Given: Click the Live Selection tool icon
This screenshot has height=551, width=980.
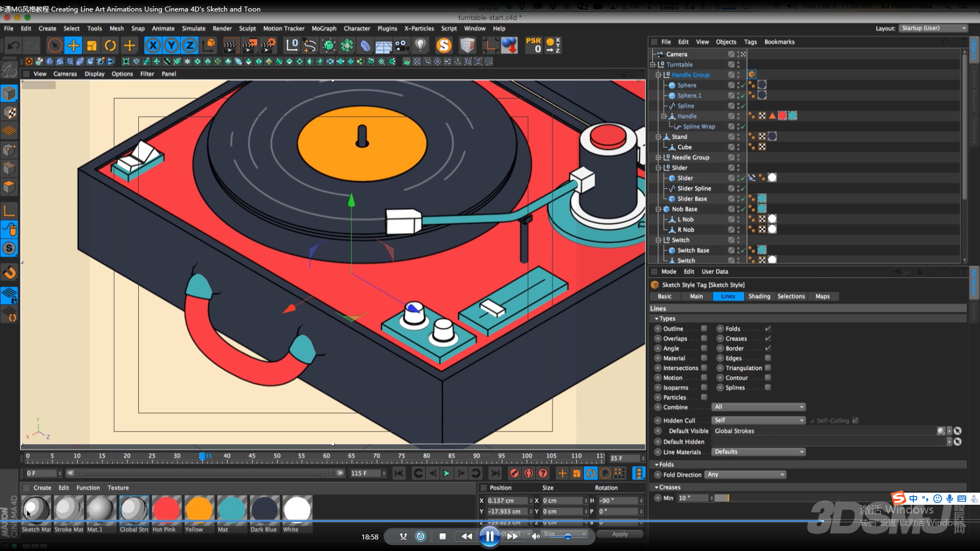Looking at the screenshot, I should tap(55, 45).
